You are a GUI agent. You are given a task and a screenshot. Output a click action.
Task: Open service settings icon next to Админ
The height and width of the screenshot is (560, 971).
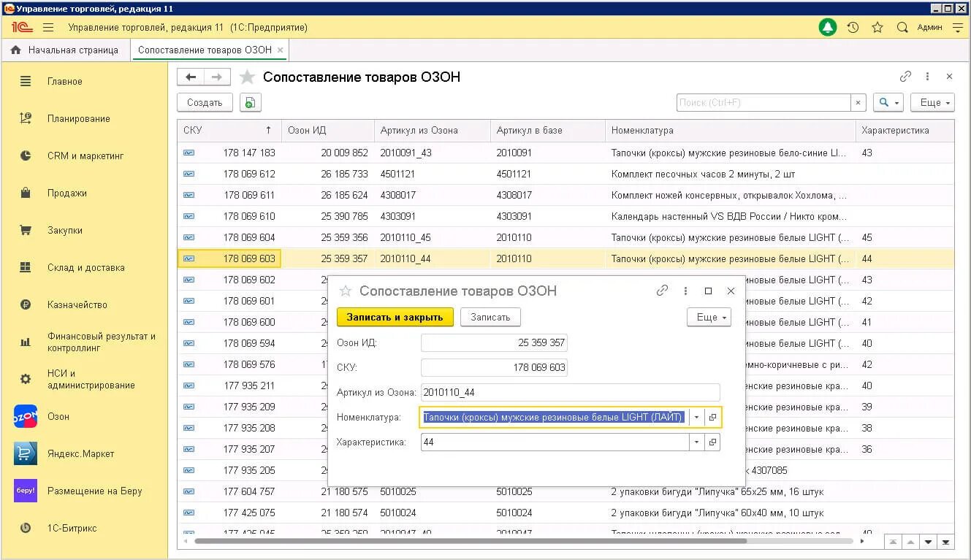958,27
